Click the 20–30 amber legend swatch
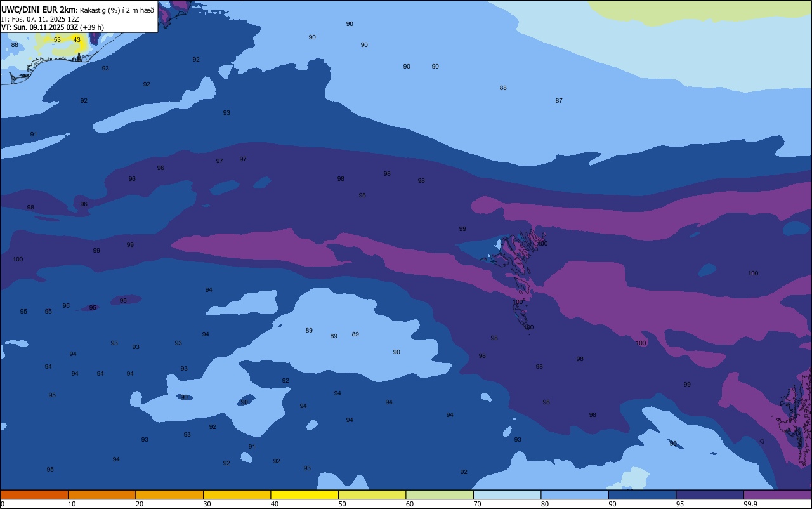Image resolution: width=812 pixels, height=509 pixels. point(169,494)
